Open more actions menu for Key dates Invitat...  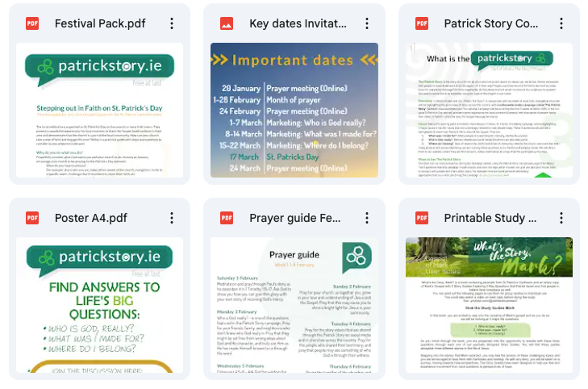coord(367,23)
